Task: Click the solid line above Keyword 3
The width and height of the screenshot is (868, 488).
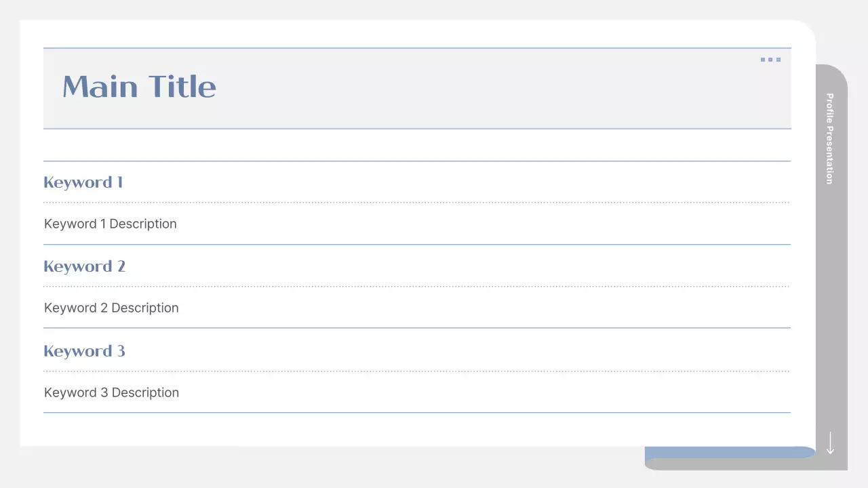Action: pyautogui.click(x=416, y=328)
